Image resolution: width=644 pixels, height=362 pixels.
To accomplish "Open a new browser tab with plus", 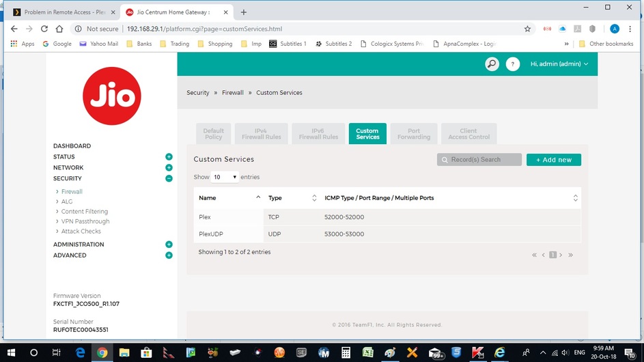I will 244,12.
